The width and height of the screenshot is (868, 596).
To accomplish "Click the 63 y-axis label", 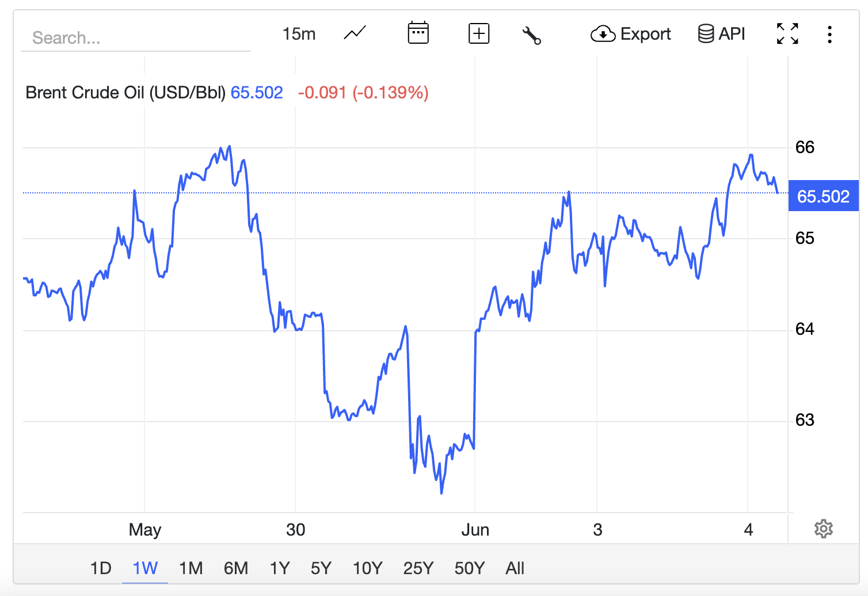I will [805, 420].
